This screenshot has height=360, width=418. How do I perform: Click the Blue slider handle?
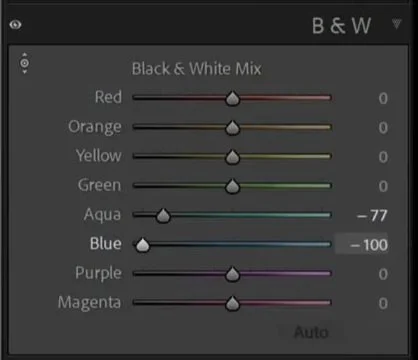click(143, 245)
